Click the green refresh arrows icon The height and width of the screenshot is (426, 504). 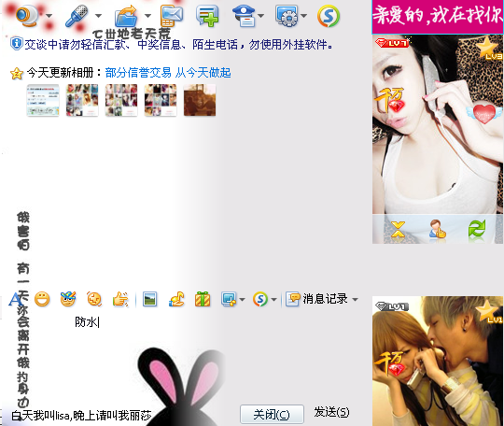tap(477, 230)
